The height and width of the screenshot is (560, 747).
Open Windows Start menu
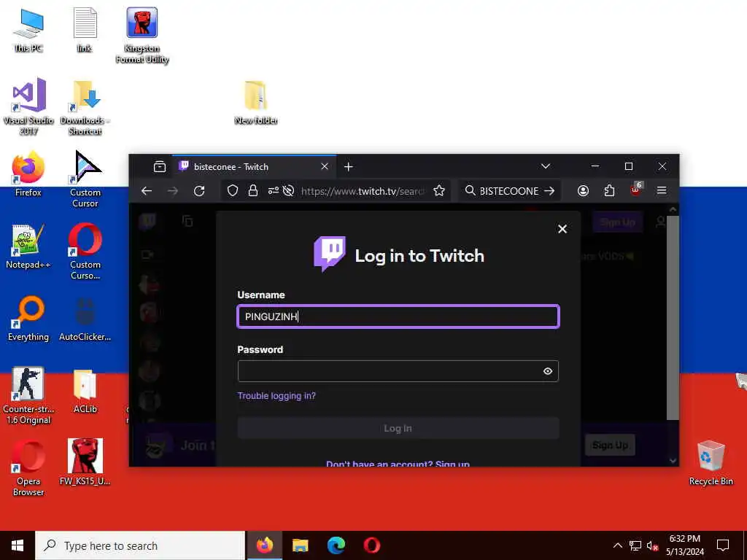coord(18,545)
